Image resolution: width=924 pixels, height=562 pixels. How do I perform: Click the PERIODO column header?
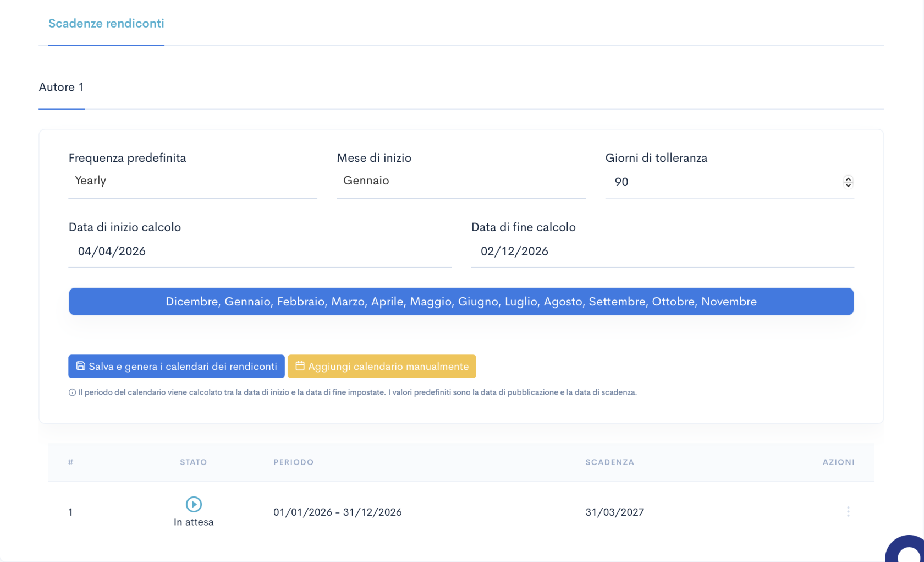(x=294, y=462)
